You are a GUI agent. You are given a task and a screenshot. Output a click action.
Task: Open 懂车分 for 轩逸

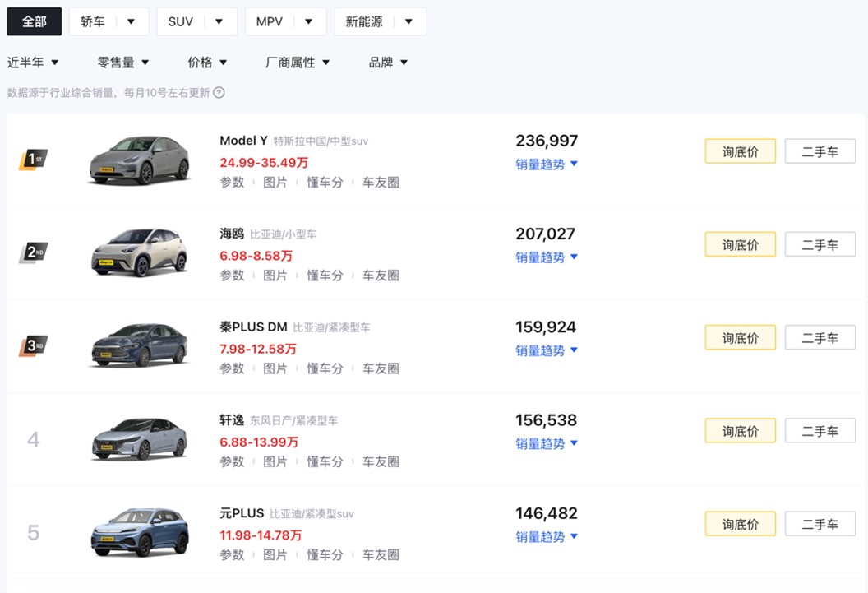[325, 461]
